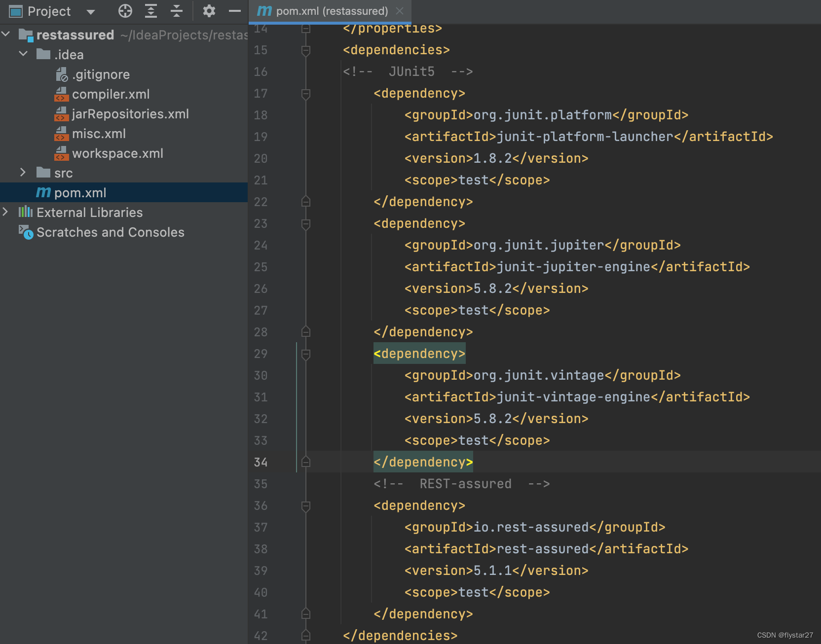The height and width of the screenshot is (644, 821).
Task: Click the restassured project root label
Action: pos(75,35)
